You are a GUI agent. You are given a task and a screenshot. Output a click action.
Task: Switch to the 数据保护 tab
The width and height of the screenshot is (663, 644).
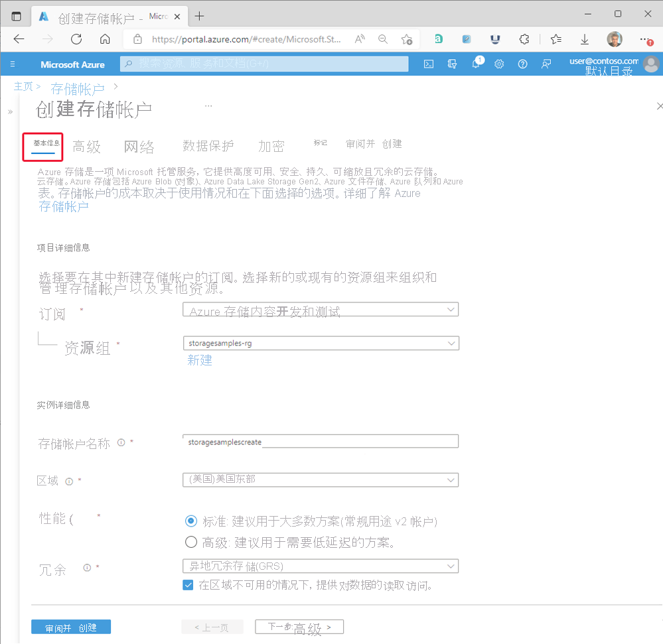point(208,146)
